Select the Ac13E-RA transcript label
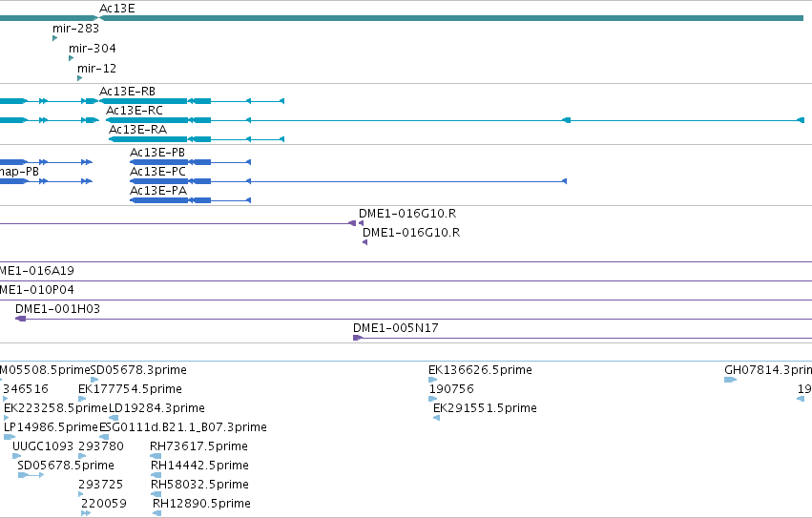The width and height of the screenshot is (812, 518). click(x=137, y=130)
